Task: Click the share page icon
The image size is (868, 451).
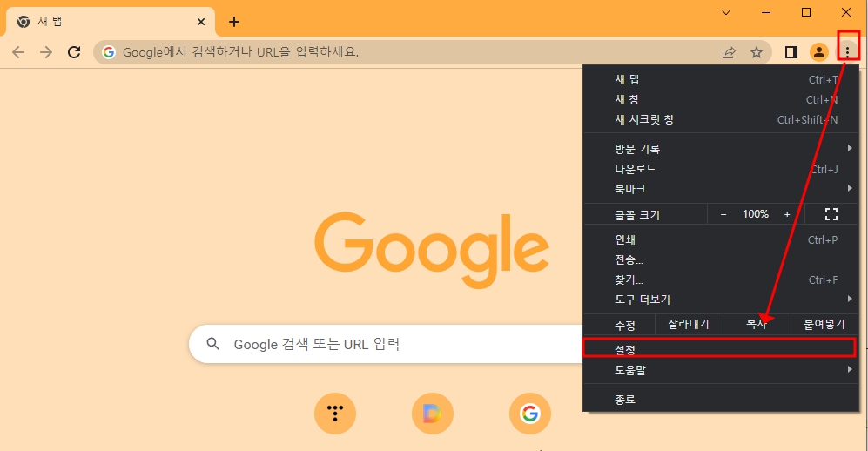Action: 729,52
